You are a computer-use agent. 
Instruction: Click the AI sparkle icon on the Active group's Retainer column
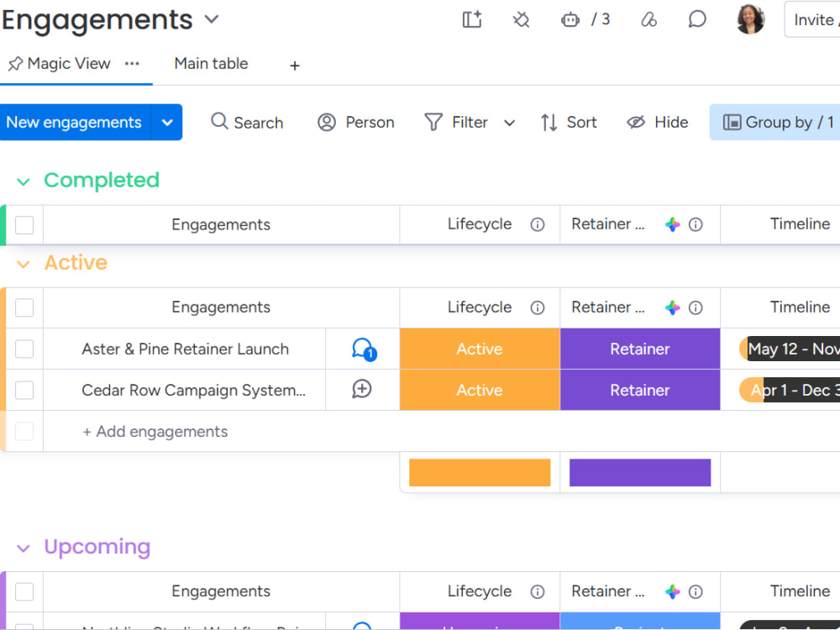[x=672, y=307]
